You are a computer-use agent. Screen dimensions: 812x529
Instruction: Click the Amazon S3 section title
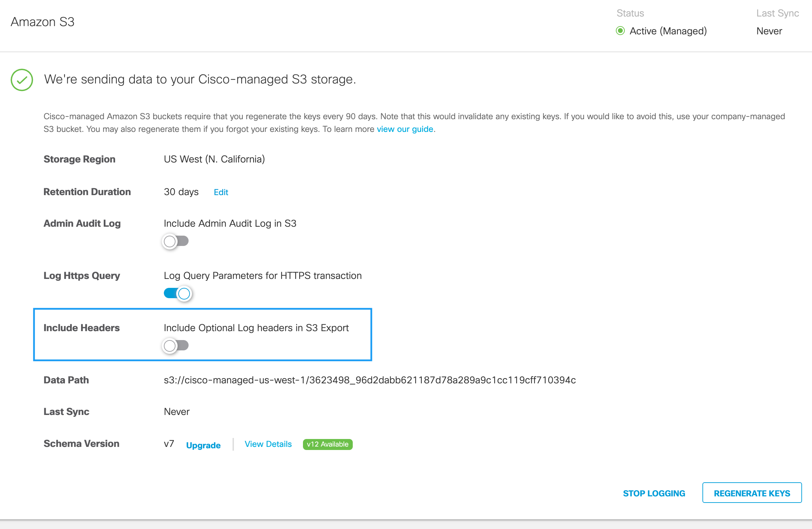click(x=43, y=22)
